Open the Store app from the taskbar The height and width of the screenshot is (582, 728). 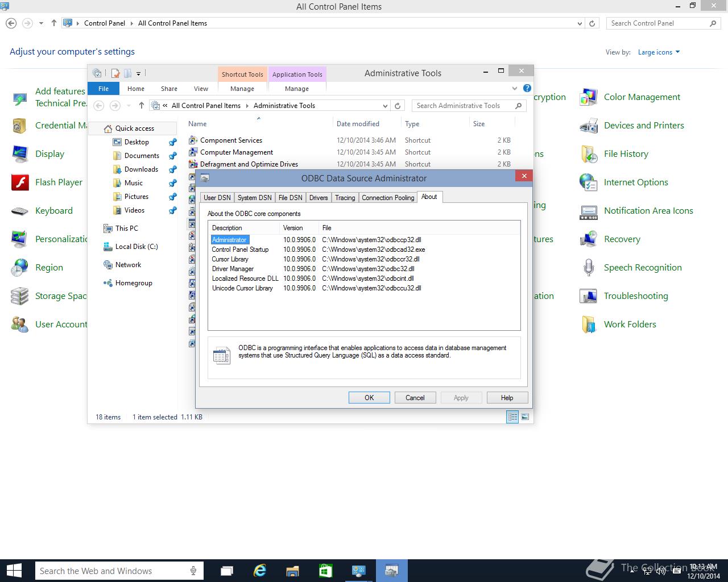[325, 571]
